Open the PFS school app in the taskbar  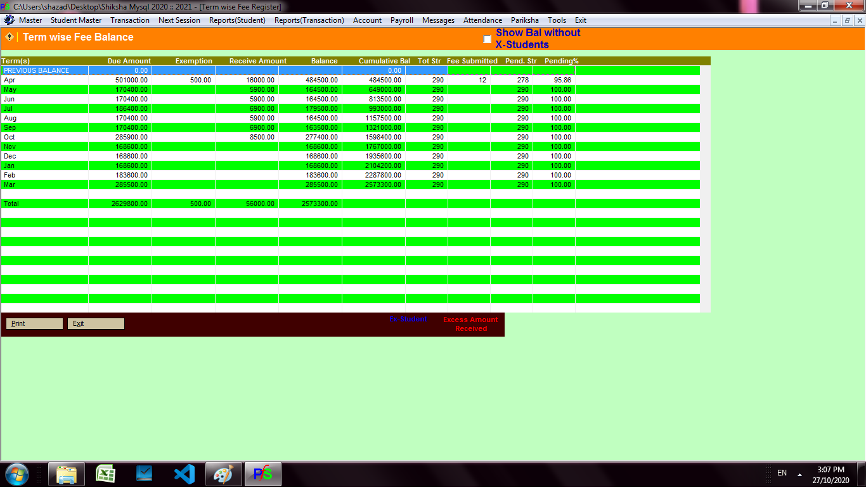click(x=263, y=474)
